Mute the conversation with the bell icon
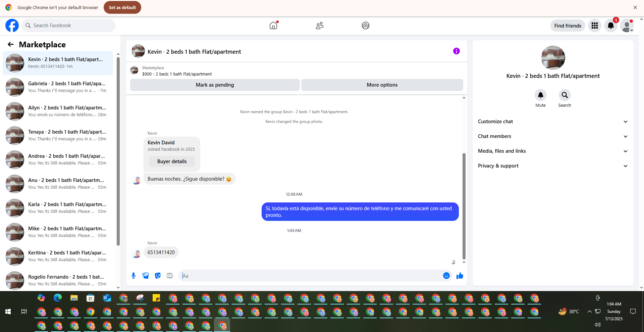This screenshot has width=644, height=332. [541, 95]
